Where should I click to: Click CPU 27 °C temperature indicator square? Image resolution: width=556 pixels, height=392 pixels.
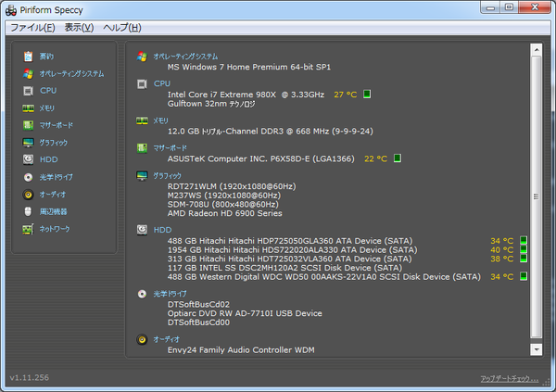tap(367, 94)
